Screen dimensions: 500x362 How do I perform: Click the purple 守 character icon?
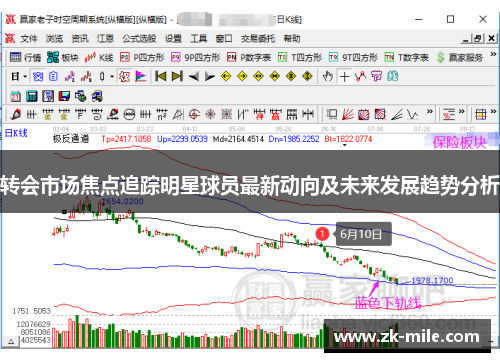[377, 76]
